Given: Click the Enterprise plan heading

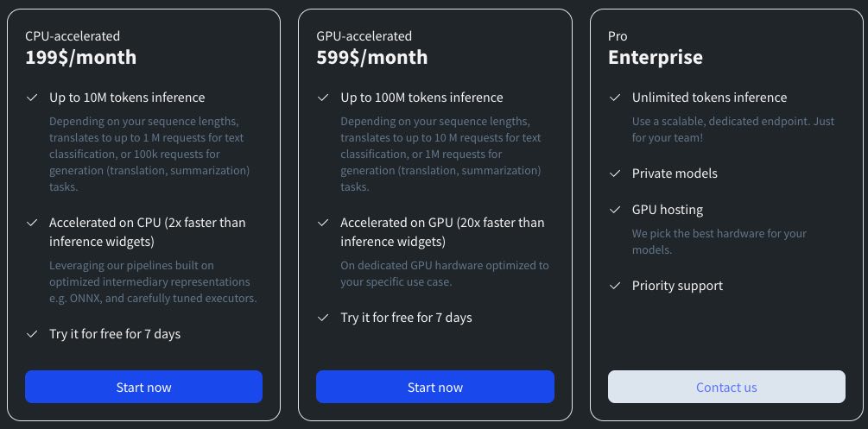Looking at the screenshot, I should coord(655,58).
